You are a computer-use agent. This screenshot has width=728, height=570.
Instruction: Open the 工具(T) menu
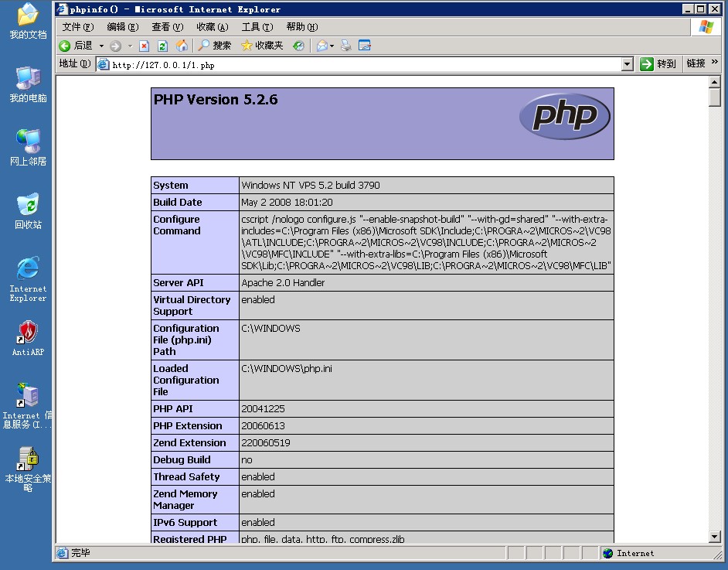(x=257, y=27)
